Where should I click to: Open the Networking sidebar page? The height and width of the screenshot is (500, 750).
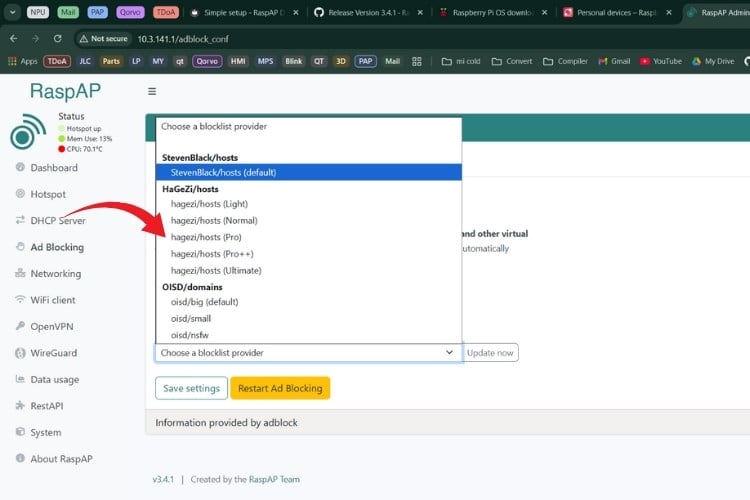coord(55,274)
